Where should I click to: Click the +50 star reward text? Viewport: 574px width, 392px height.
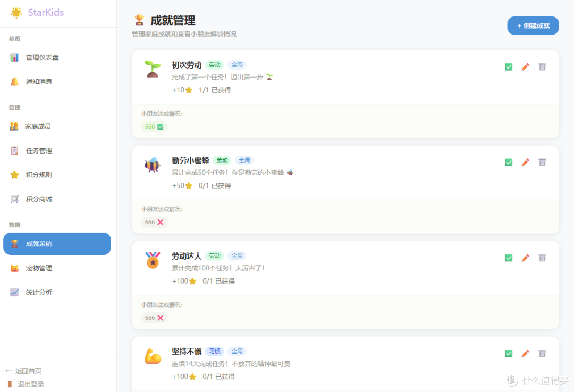(x=182, y=185)
